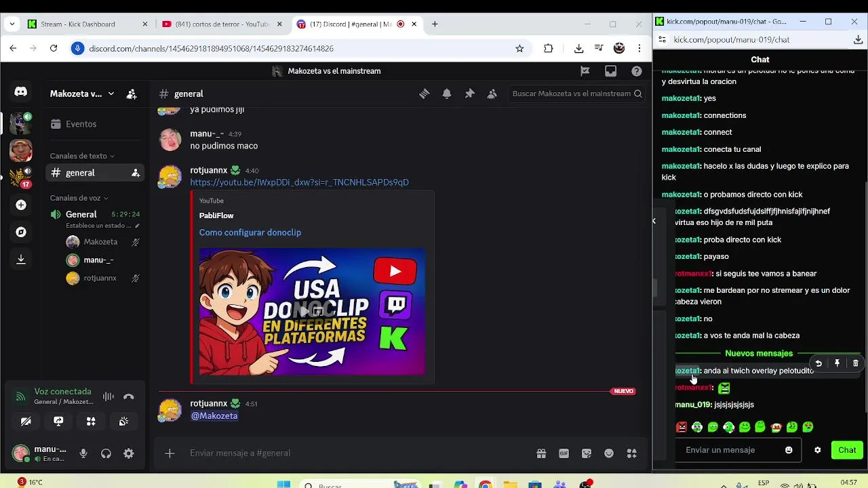Image resolution: width=868 pixels, height=488 pixels.
Task: Download apps icon in Discord server rail
Action: 21,259
